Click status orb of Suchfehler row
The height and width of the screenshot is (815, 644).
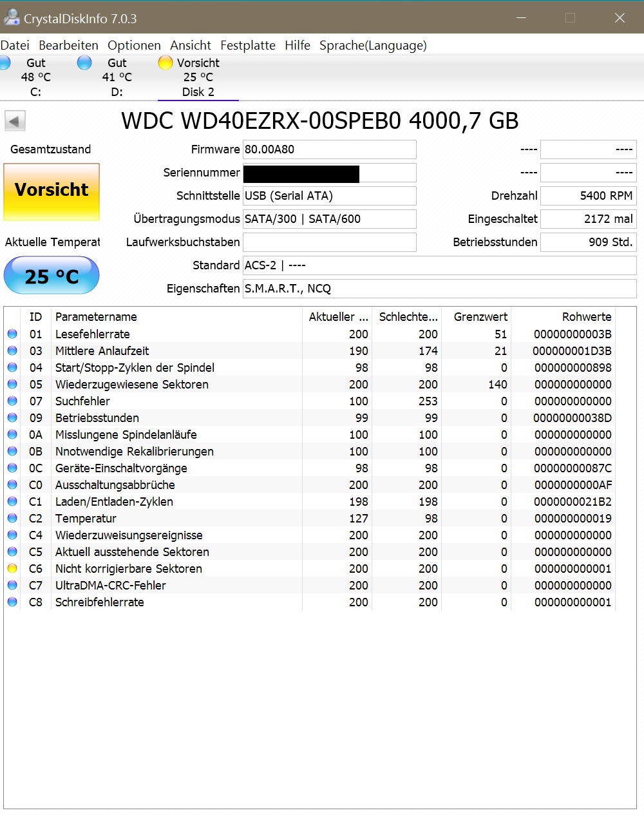click(x=12, y=401)
